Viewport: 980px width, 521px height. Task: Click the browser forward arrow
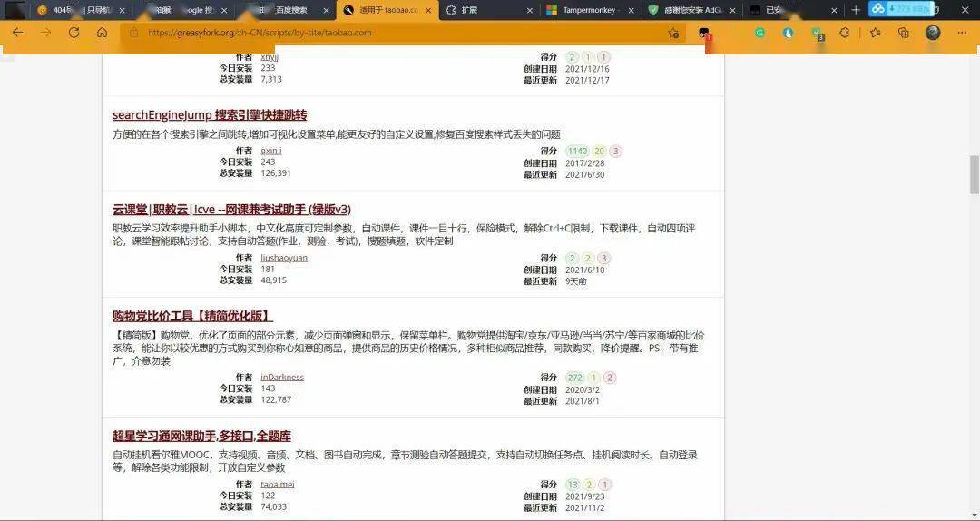(45, 33)
